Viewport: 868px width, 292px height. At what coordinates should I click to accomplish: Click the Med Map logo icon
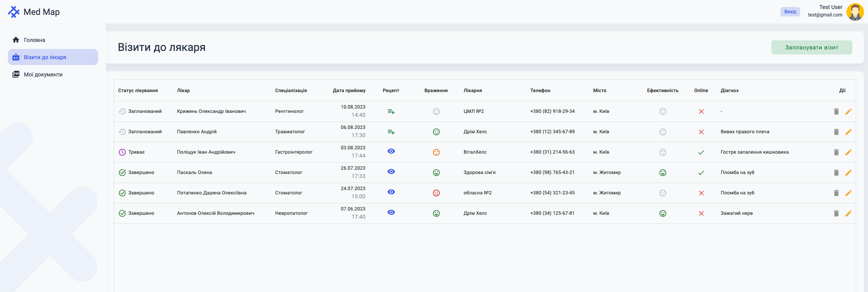click(14, 12)
